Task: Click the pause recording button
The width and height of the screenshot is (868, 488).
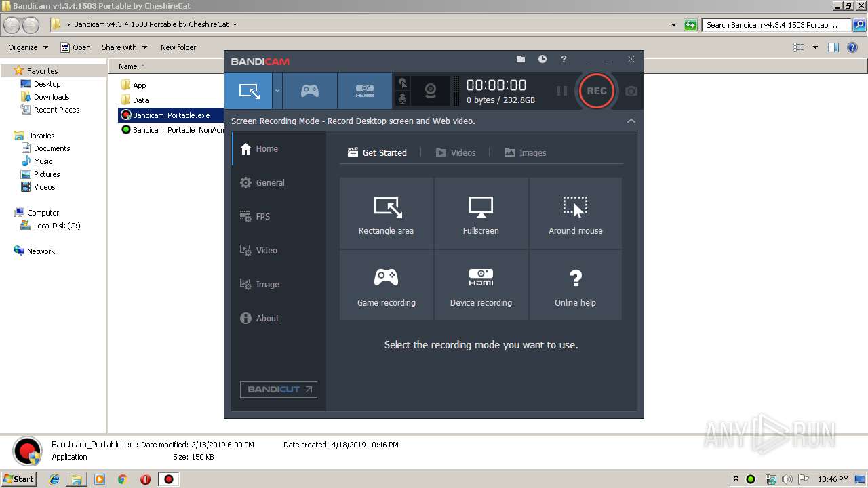Action: point(562,91)
